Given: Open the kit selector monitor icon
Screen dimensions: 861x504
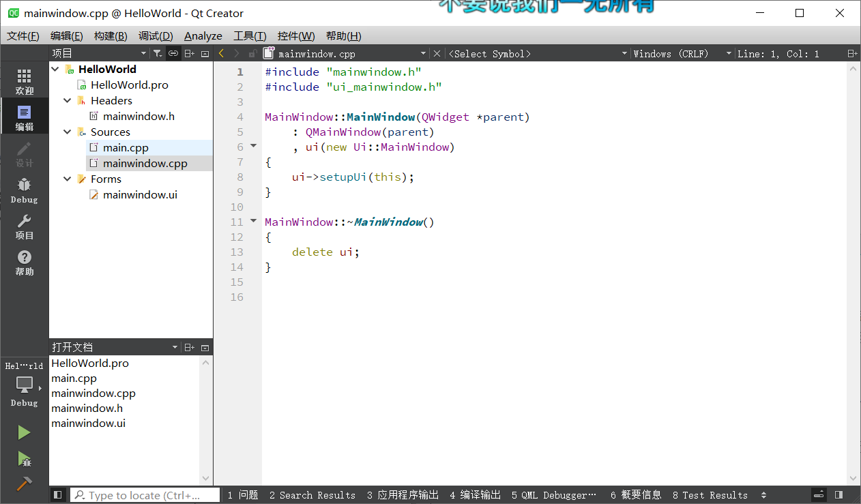Looking at the screenshot, I should [x=25, y=385].
